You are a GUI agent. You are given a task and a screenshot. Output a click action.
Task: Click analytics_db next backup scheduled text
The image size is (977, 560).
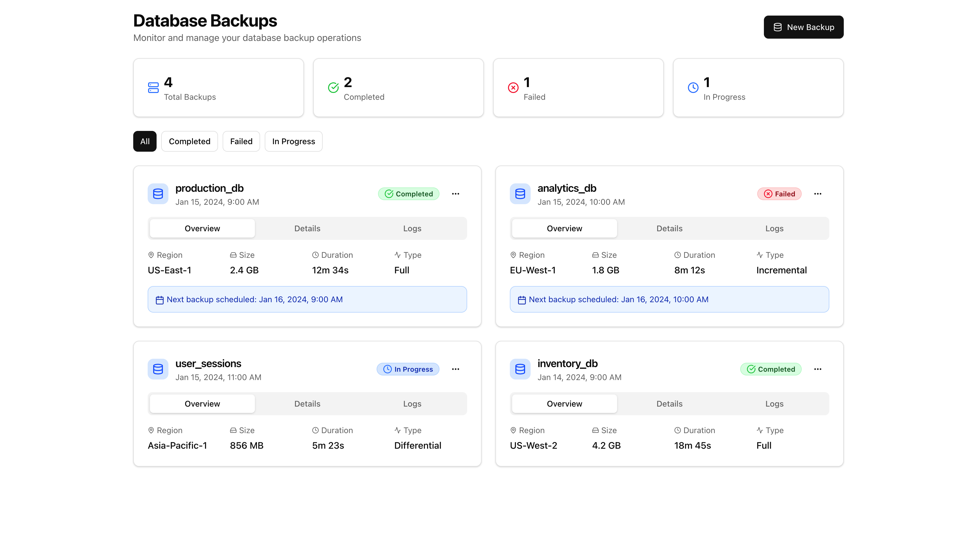click(618, 300)
